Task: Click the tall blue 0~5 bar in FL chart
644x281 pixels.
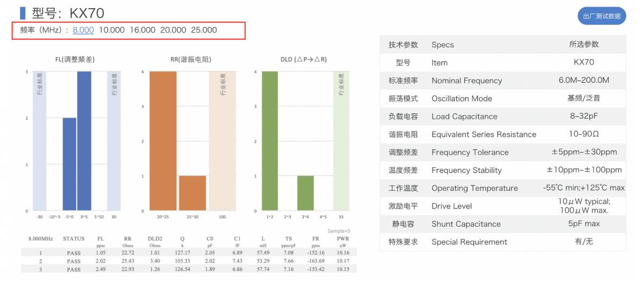Action: click(x=91, y=141)
